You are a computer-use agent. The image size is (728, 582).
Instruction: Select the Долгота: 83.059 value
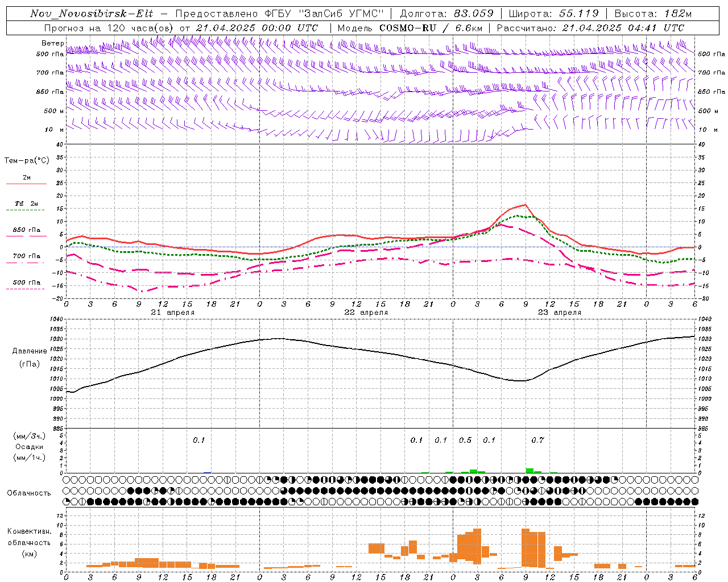(446, 14)
